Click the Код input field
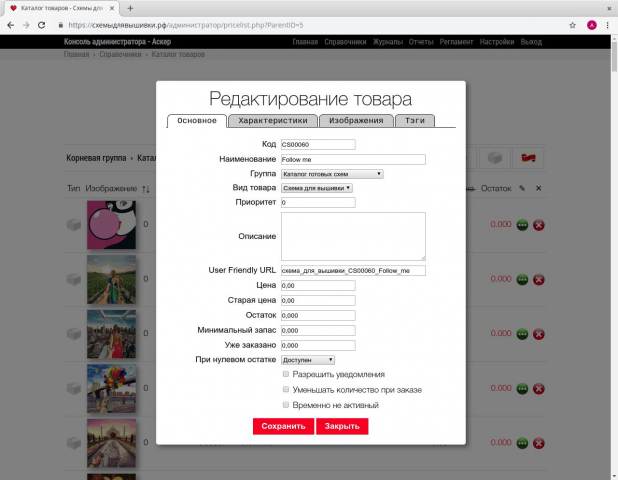The width and height of the screenshot is (618, 480). click(x=318, y=144)
